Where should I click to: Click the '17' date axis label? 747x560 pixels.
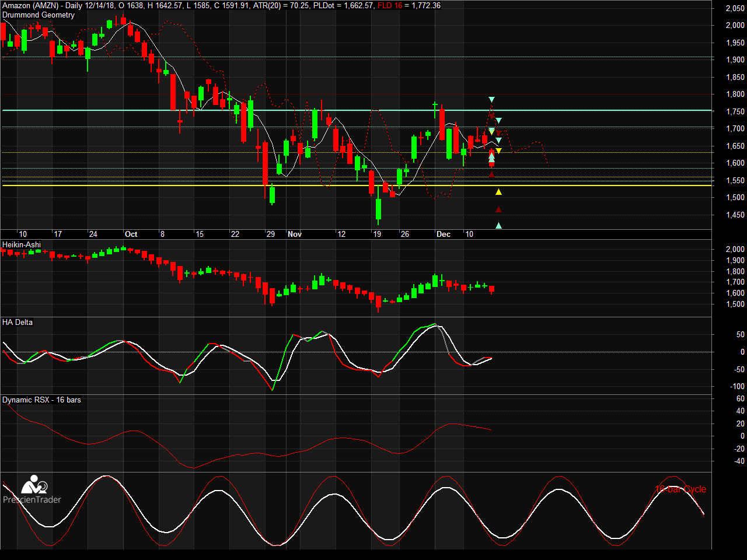pos(58,234)
